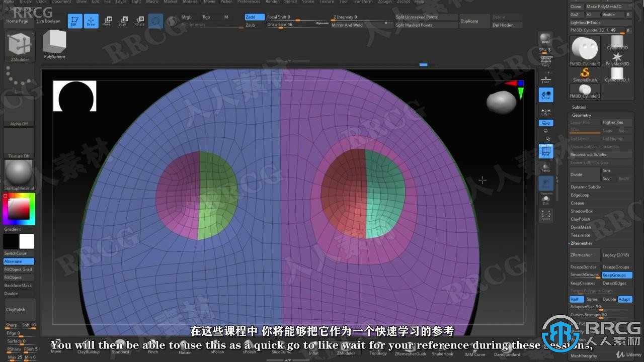Toggle Transp transparency icon
Image resolution: width=644 pixels, height=362 pixels.
point(546,167)
